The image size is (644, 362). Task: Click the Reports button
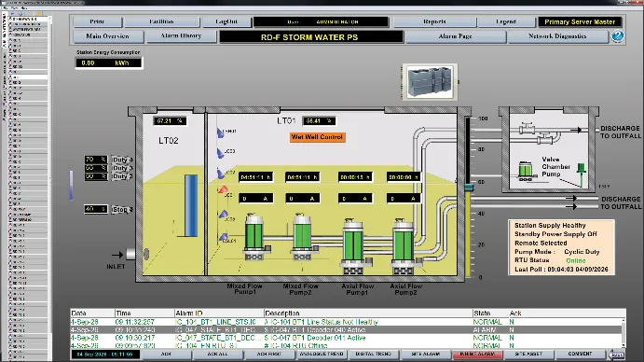pyautogui.click(x=434, y=21)
